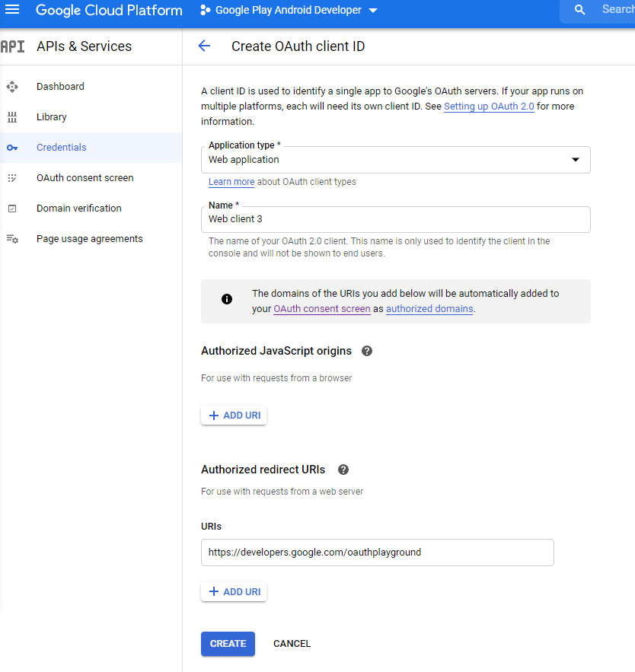Click into the Name field Web client 3
635x672 pixels.
point(395,219)
